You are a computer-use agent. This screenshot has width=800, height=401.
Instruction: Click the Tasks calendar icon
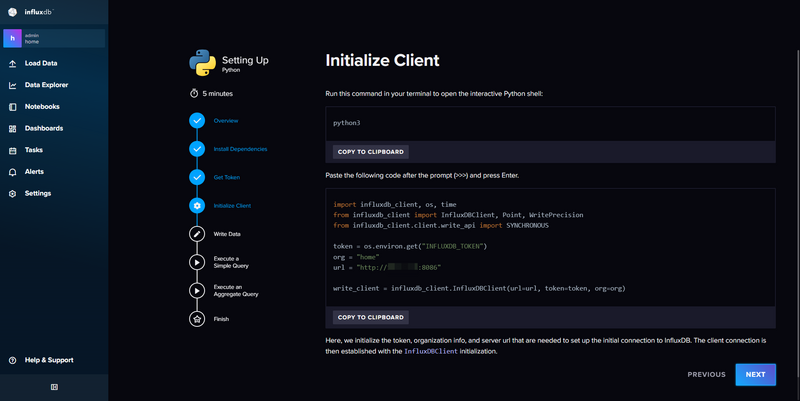(x=13, y=150)
